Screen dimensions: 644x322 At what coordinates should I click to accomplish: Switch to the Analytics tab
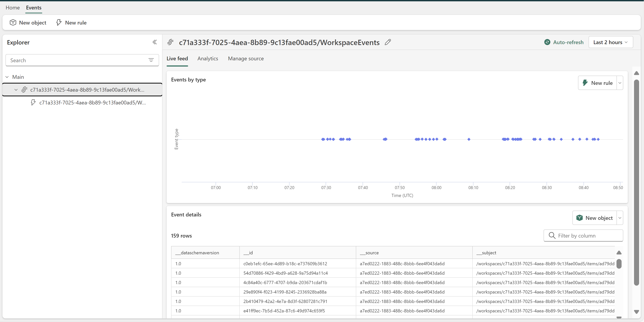tap(208, 58)
